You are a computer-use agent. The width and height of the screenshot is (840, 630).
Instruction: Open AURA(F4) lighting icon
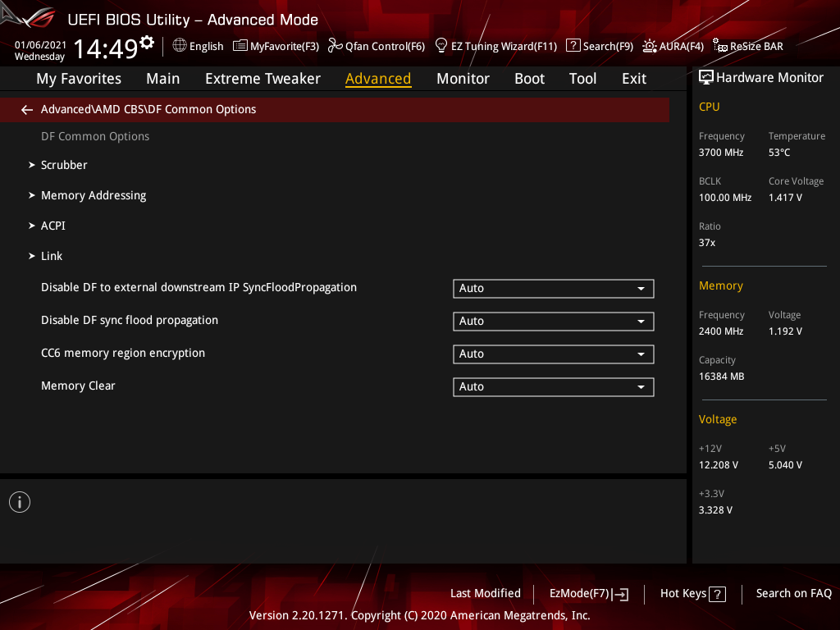pyautogui.click(x=650, y=46)
